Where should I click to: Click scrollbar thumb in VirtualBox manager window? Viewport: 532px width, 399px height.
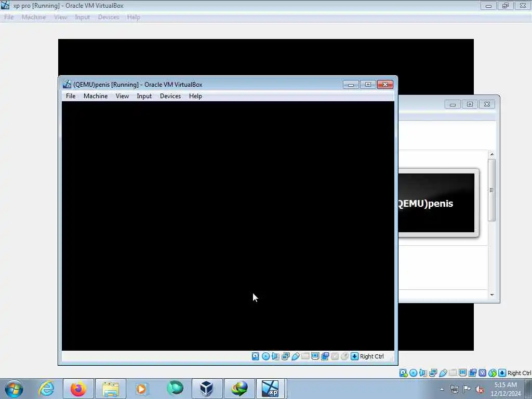(491, 190)
